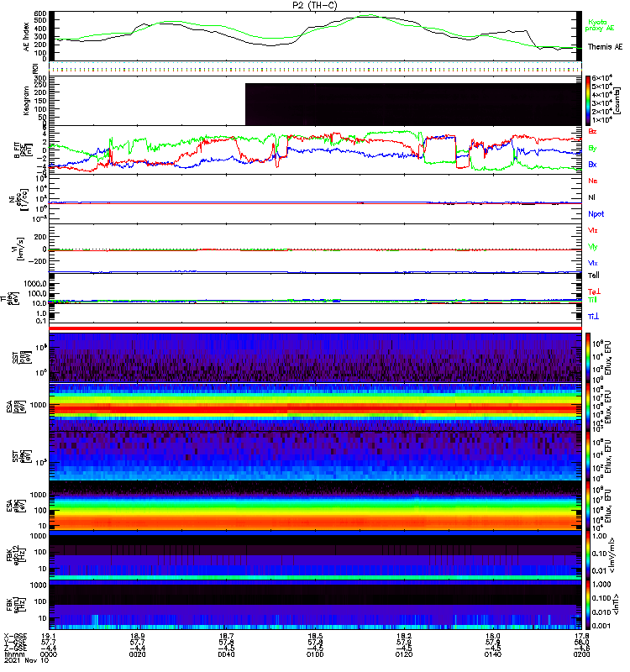This screenshot has width=630, height=672.
Task: Click the ESA ion Eflux color bar
Action: click(588, 407)
